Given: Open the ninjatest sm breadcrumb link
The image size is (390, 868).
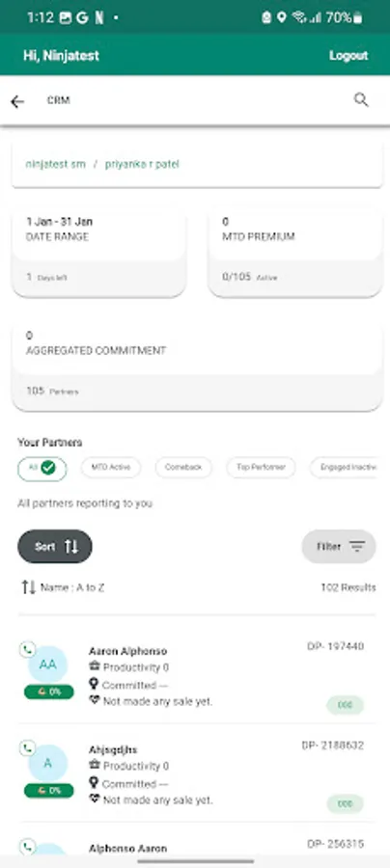Looking at the screenshot, I should (55, 164).
